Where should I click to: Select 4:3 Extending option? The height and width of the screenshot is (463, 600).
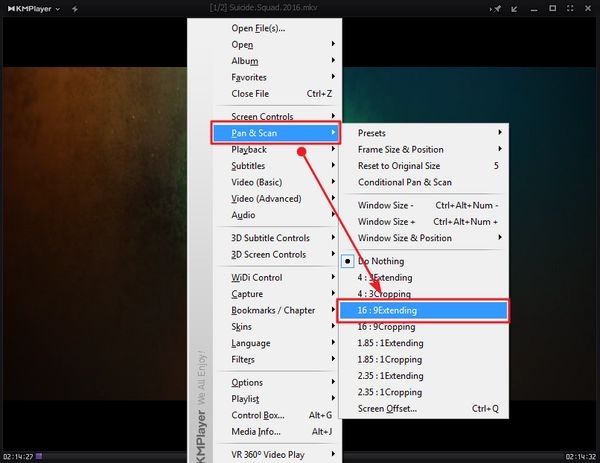tap(424, 278)
